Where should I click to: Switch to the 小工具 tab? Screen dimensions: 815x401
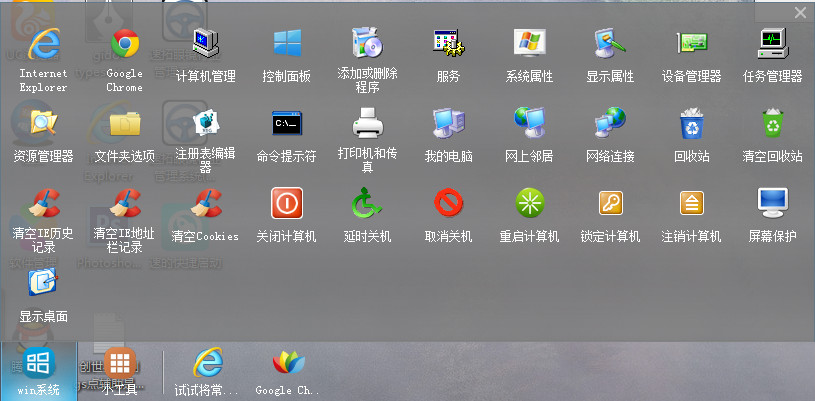click(120, 371)
